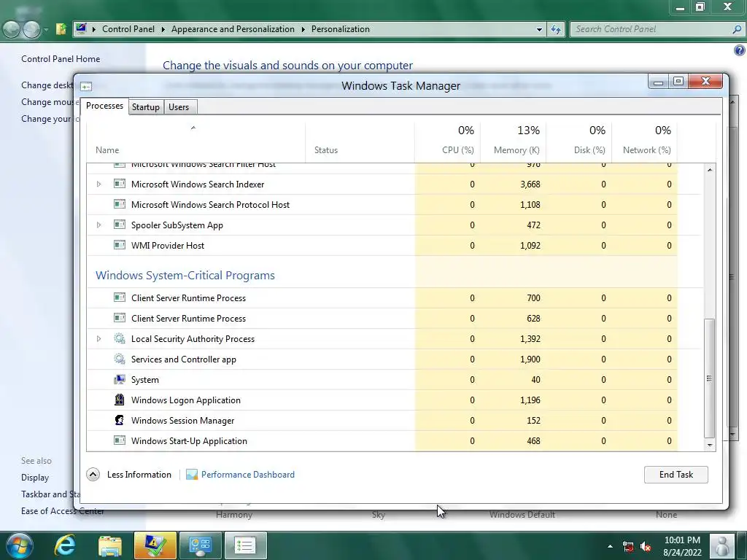Open the Start menu orb
Viewport: 747px width, 560px height.
[x=19, y=545]
